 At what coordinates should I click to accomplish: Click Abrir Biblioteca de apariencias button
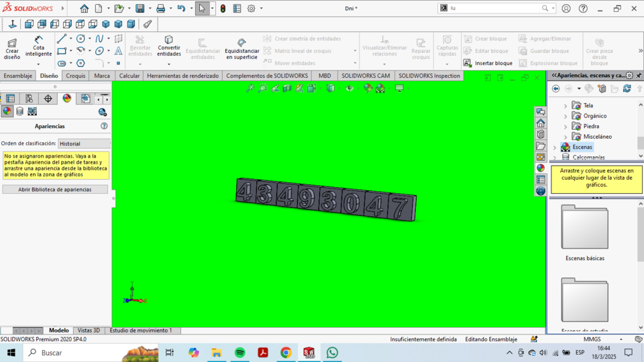[55, 190]
